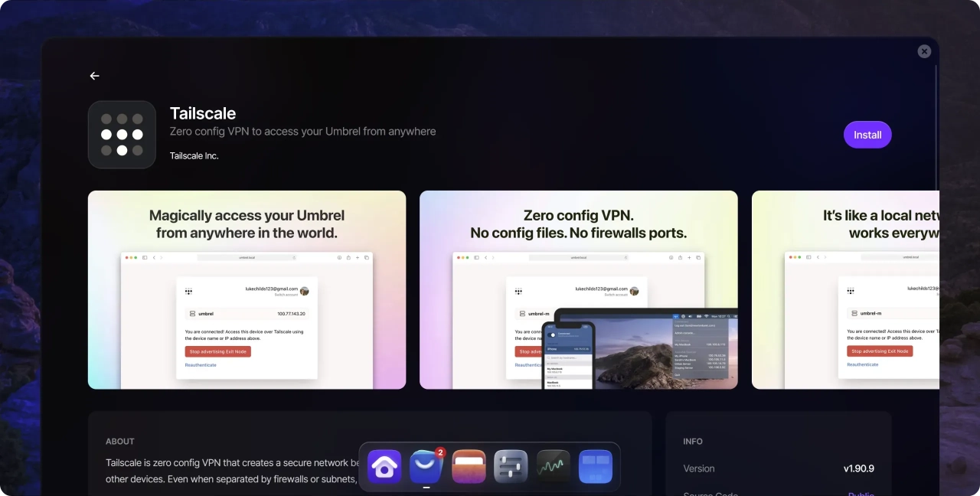Image resolution: width=980 pixels, height=496 pixels.
Task: Open the third partially visible screenshot
Action: pos(845,290)
